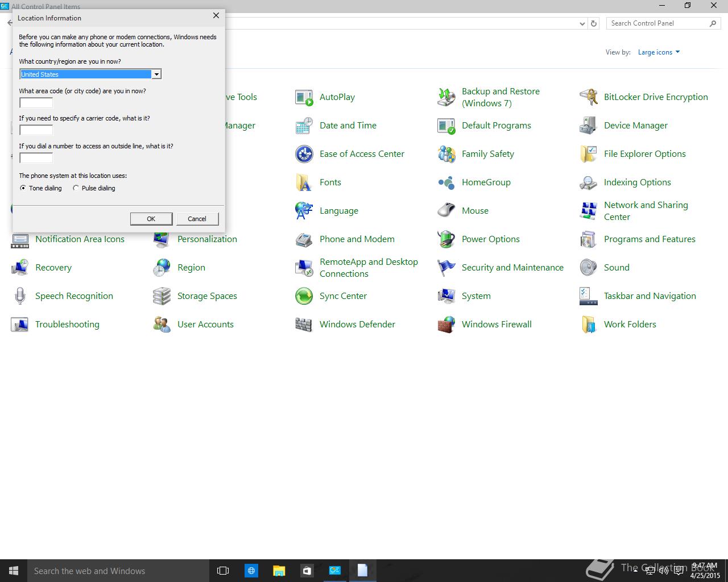Open the Device Manager icon
This screenshot has height=582, width=728.
(x=589, y=126)
